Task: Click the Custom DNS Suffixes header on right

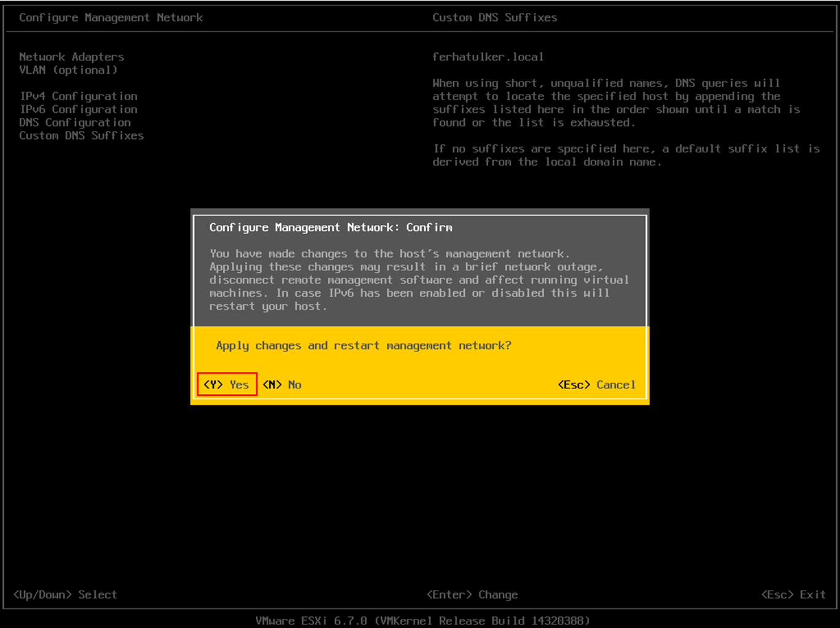Action: tap(494, 18)
